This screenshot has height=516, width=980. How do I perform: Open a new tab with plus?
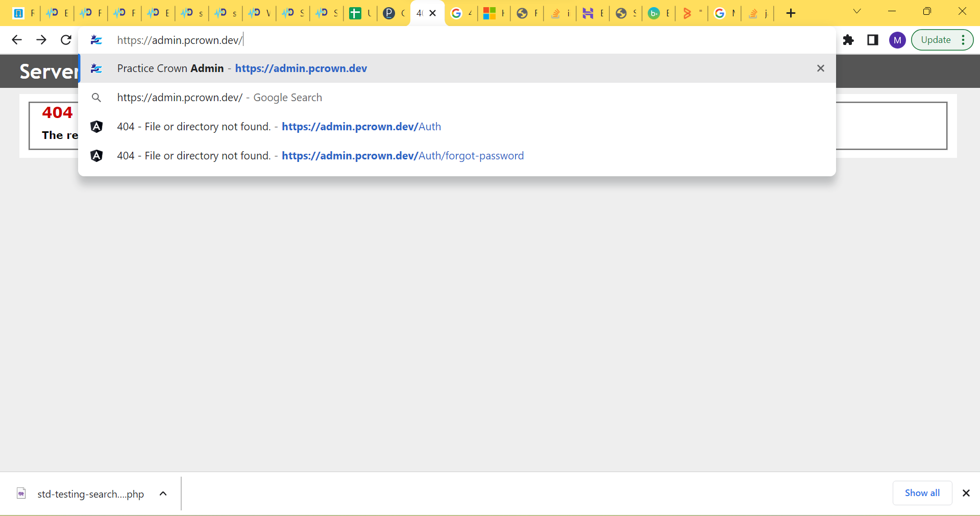pyautogui.click(x=791, y=13)
